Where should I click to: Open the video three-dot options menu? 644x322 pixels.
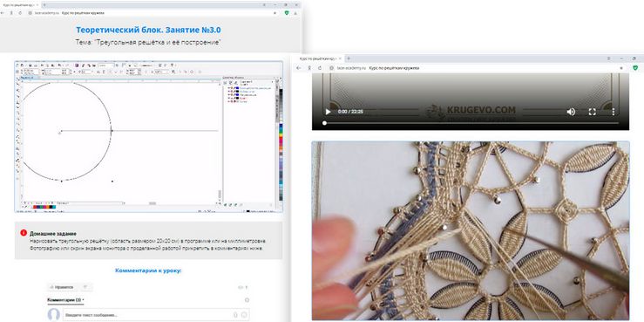click(613, 112)
